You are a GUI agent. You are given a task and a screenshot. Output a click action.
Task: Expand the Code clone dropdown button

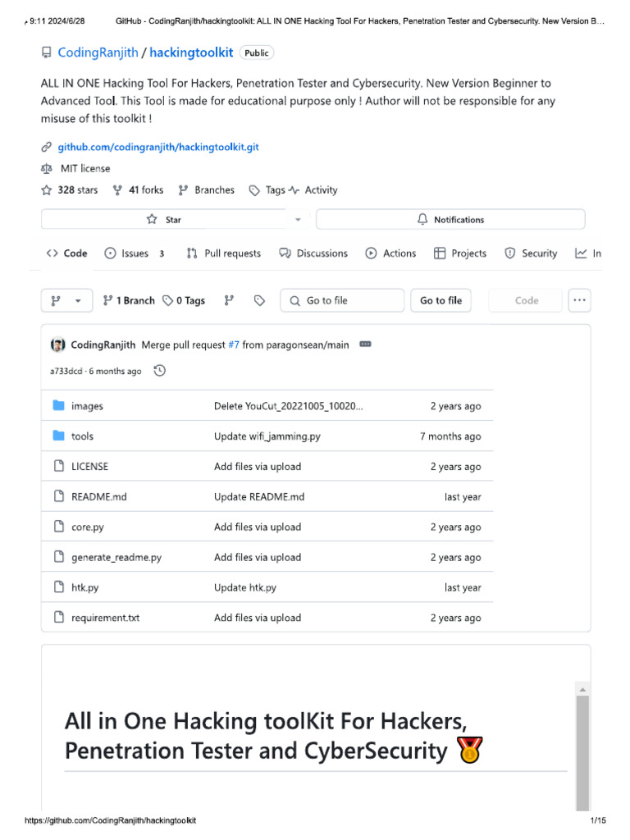(x=526, y=300)
